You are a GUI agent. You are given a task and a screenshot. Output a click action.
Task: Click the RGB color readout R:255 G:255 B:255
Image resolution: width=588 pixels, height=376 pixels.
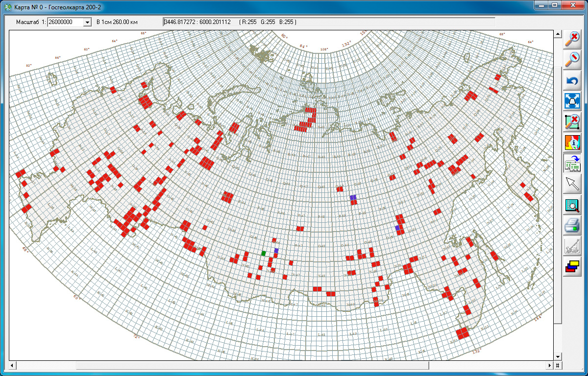tap(268, 22)
